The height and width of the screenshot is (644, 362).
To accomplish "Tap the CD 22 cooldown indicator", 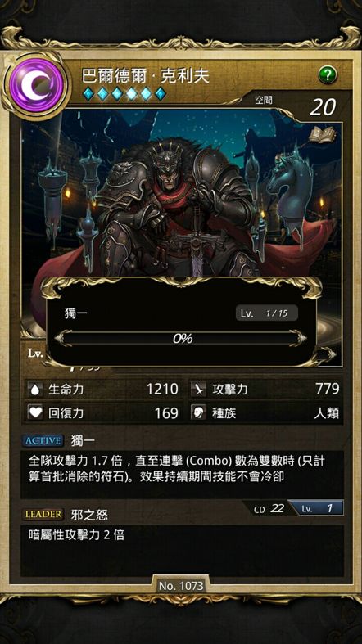I will tap(269, 508).
